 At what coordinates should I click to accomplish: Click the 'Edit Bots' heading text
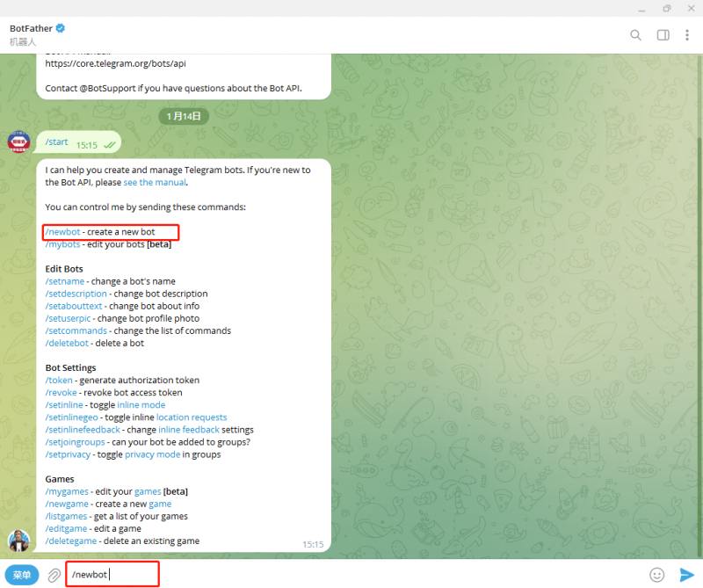coord(64,269)
